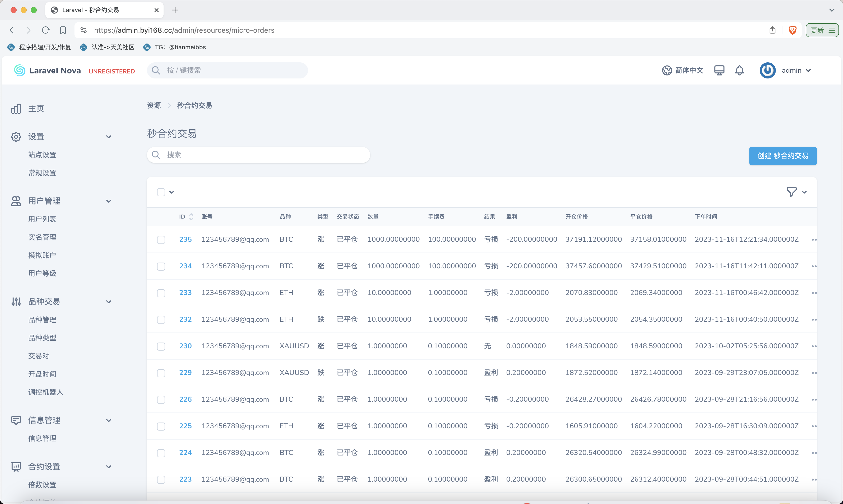Open the admin user dropdown
The height and width of the screenshot is (504, 843).
(x=796, y=70)
